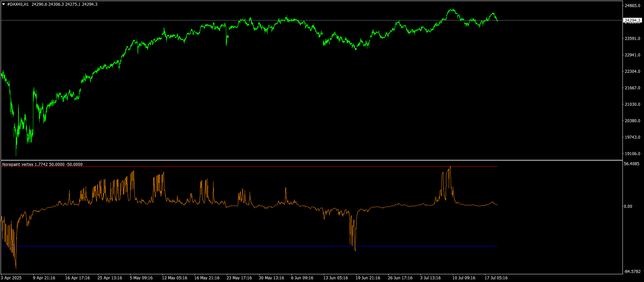
Task: Click the 3 Apr 2025 date label
Action: coord(11,278)
